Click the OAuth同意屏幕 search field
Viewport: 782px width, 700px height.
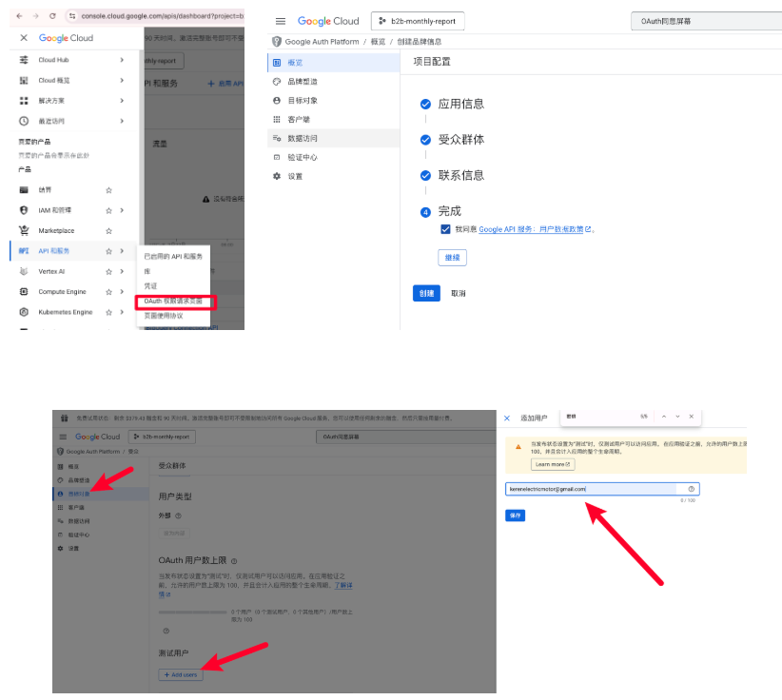click(706, 21)
